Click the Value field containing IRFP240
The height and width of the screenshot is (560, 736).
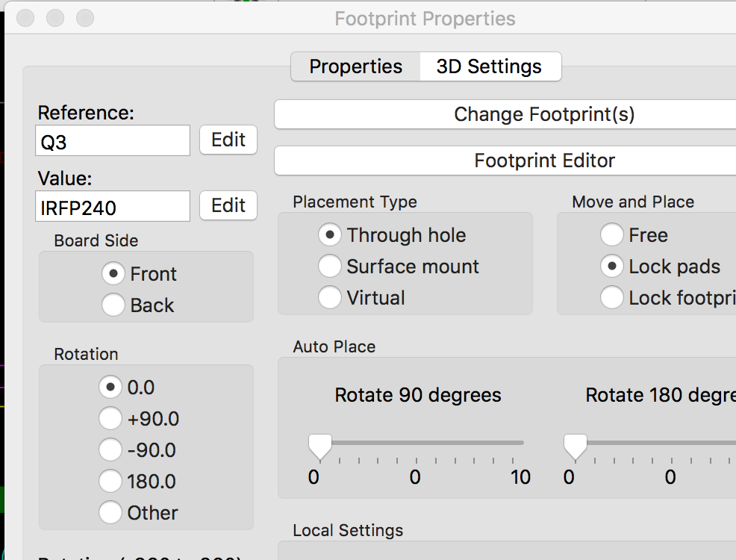coord(113,206)
